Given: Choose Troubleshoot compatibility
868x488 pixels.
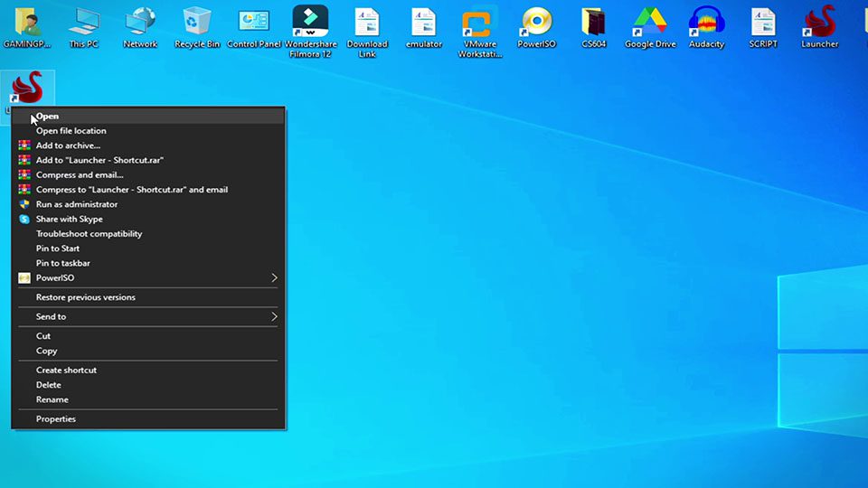Looking at the screenshot, I should point(148,233).
